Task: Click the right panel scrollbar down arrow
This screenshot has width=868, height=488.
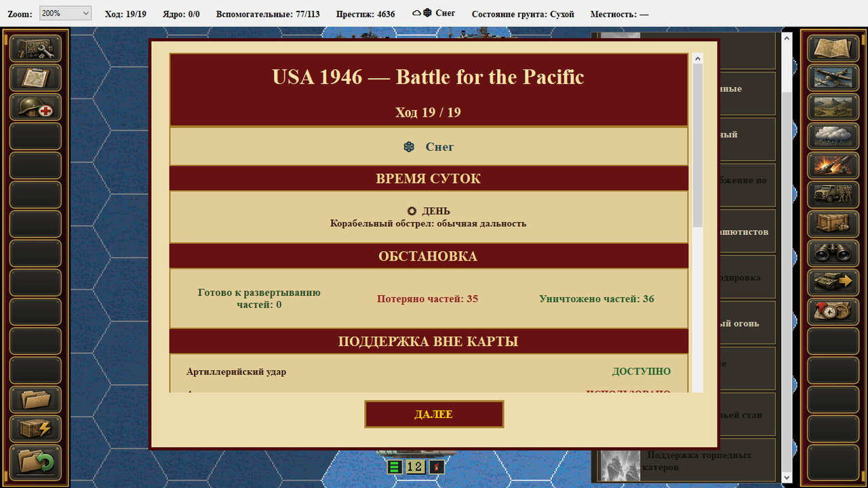Action: click(x=787, y=477)
